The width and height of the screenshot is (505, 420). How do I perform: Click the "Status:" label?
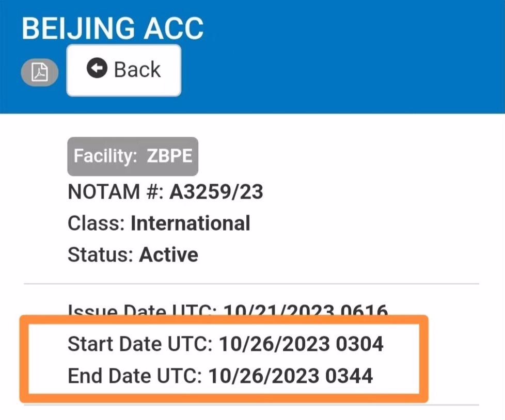[101, 255]
